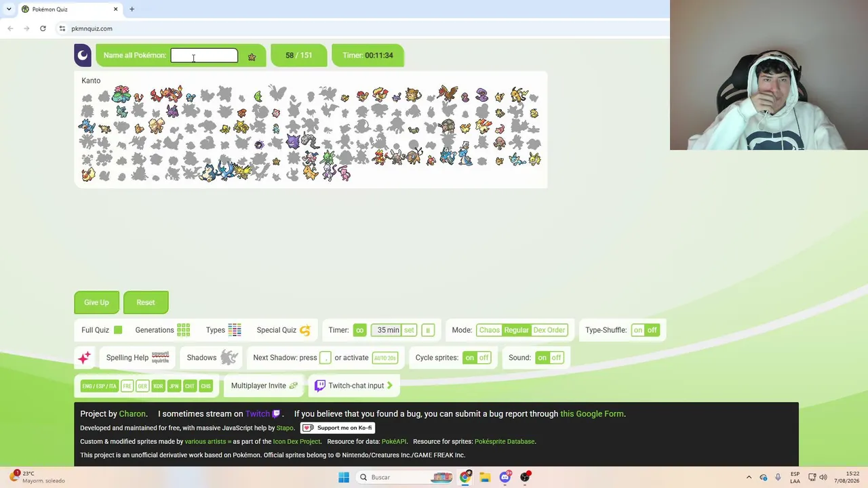Viewport: 868px width, 488px height.
Task: Open the Windows Start menu
Action: 344,477
